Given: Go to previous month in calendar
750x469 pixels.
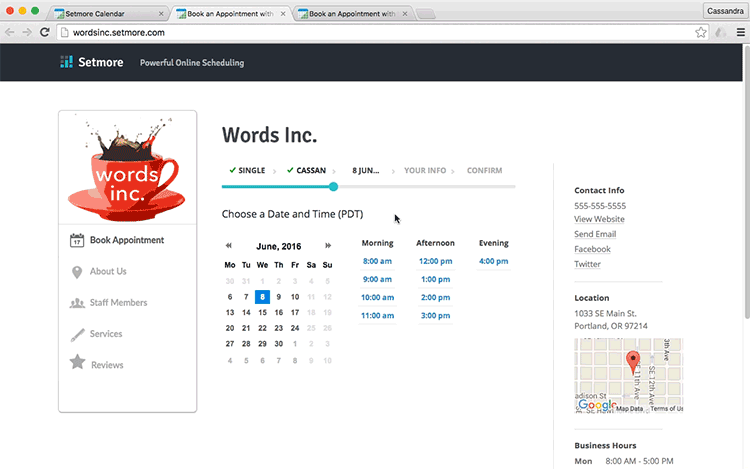Looking at the screenshot, I should pyautogui.click(x=229, y=246).
